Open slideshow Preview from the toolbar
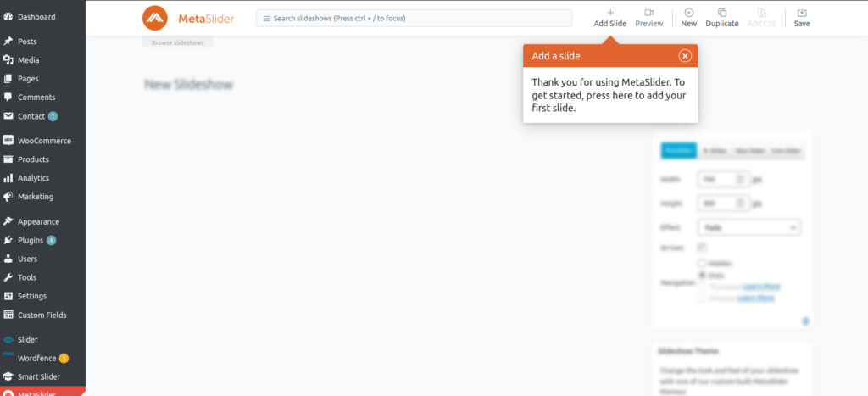Image resolution: width=868 pixels, height=396 pixels. point(648,13)
